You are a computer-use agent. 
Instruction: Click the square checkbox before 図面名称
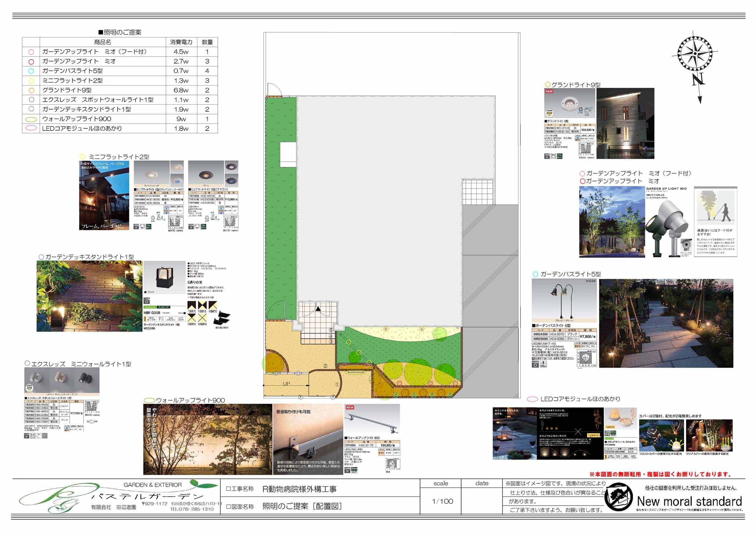(228, 507)
